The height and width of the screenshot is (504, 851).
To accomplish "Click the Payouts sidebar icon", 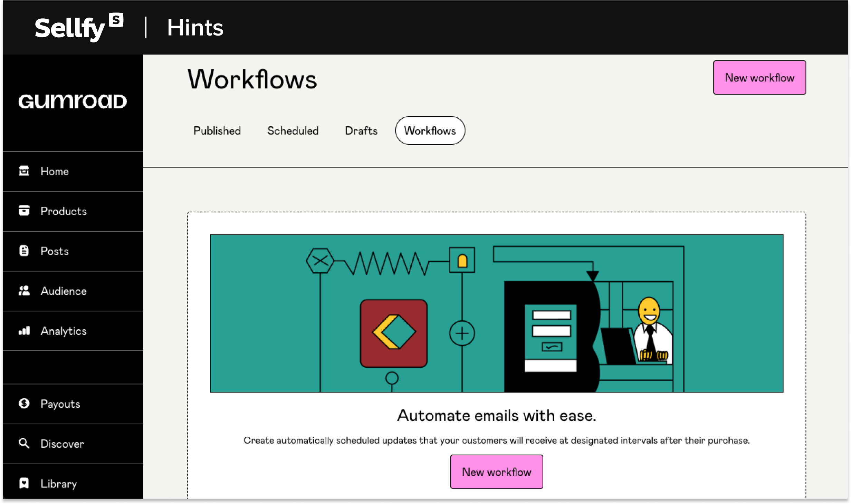I will 23,403.
